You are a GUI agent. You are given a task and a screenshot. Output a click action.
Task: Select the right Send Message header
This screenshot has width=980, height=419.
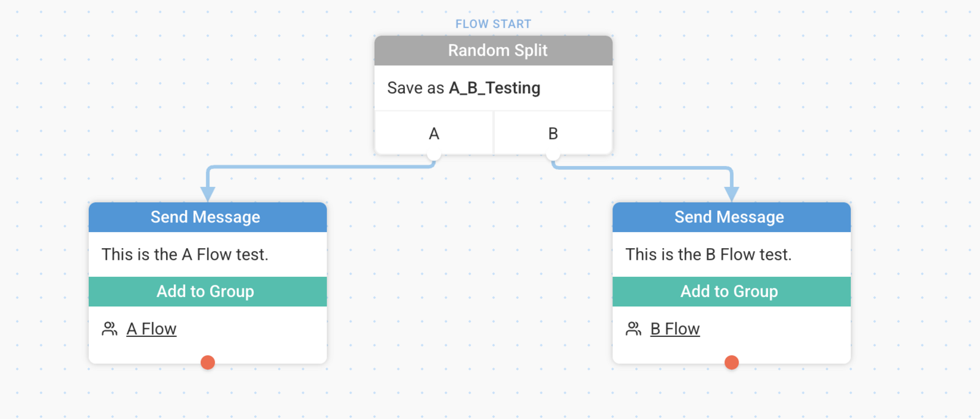tap(731, 217)
